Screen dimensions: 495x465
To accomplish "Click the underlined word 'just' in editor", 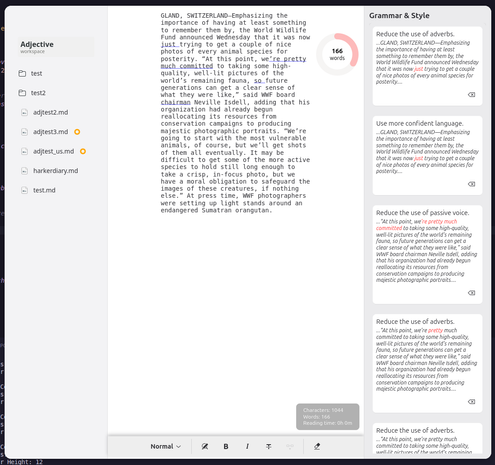I will [x=168, y=44].
